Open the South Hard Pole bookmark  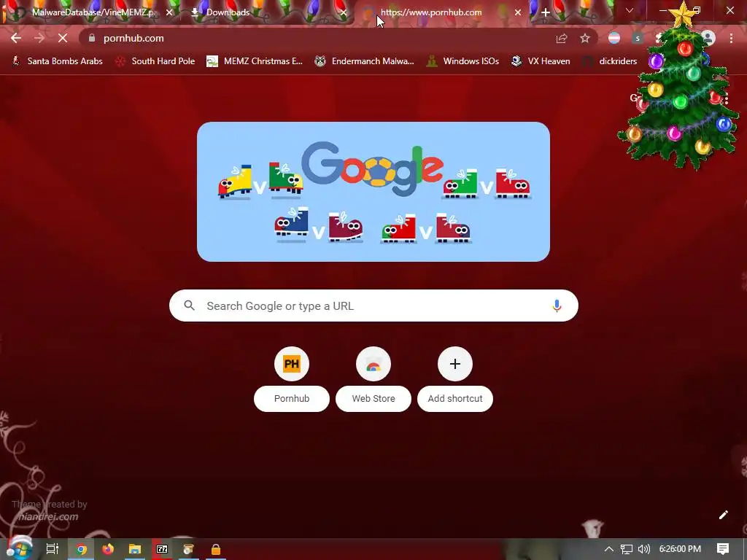(x=155, y=61)
